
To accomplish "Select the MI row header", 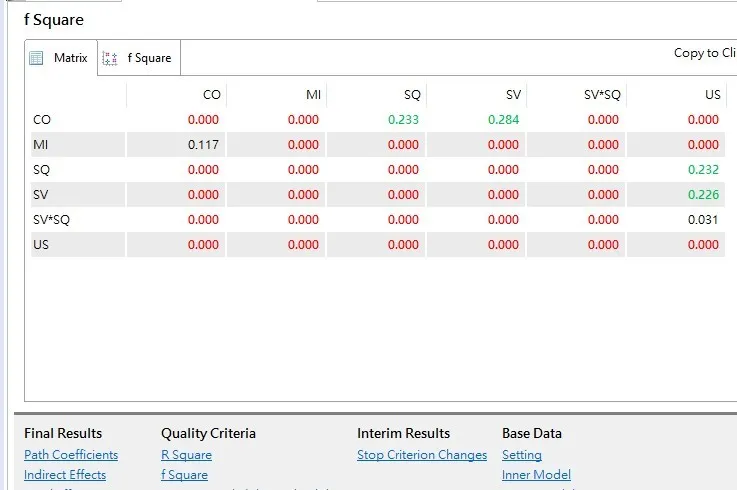I will [x=41, y=145].
